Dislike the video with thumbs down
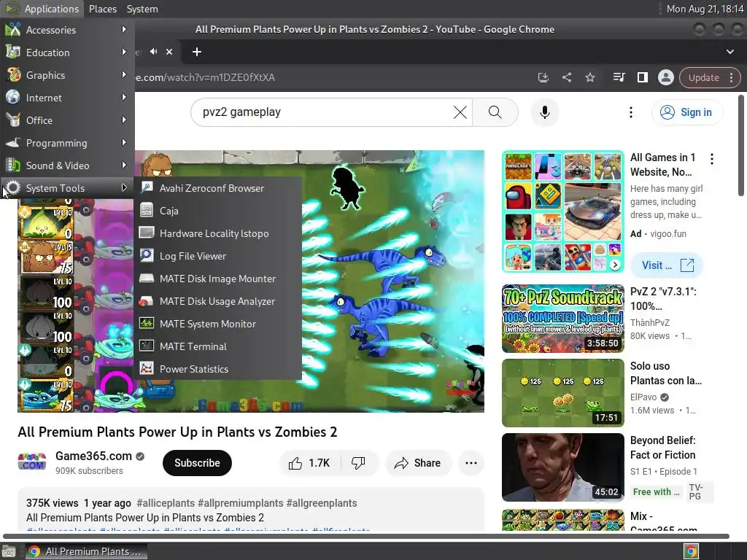Screen dimensions: 747x560 358,463
